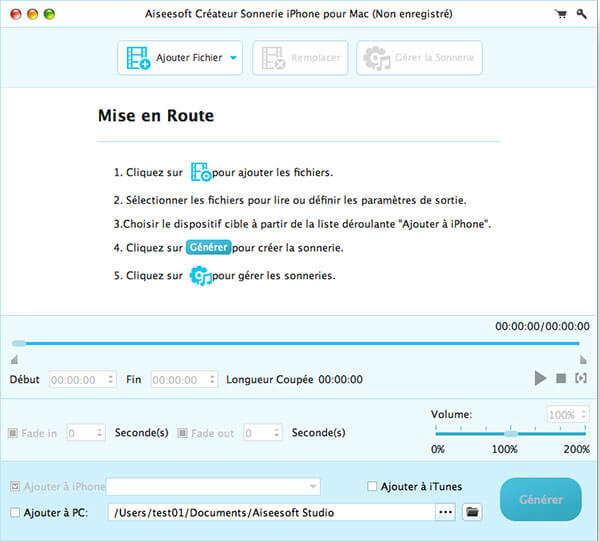Viewport: 600px width, 541px height.
Task: Zoom the window with the green button
Action: click(49, 14)
